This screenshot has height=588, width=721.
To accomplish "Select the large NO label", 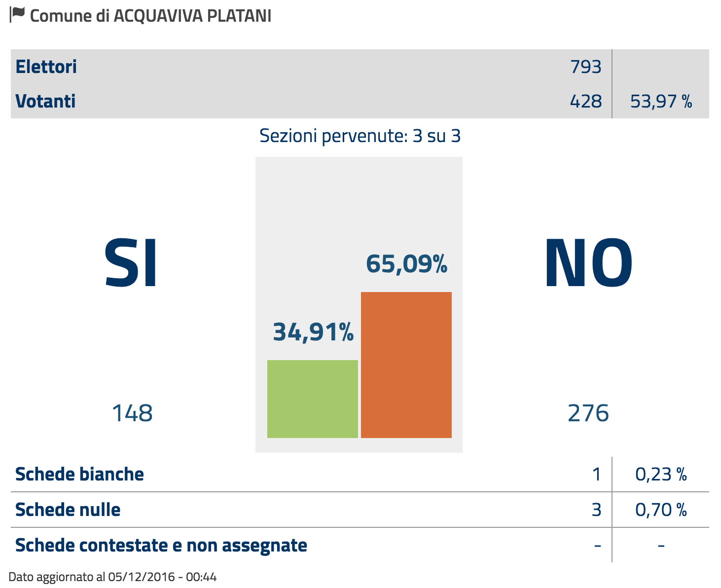I will pyautogui.click(x=588, y=262).
